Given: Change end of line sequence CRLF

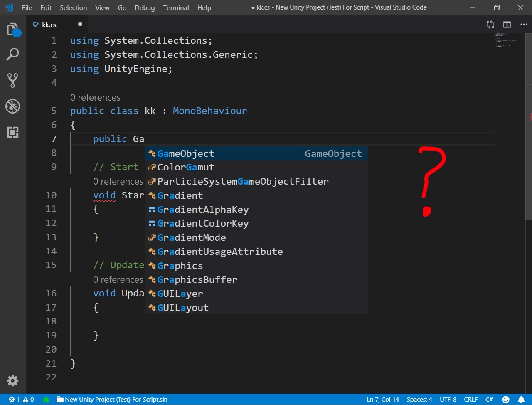Looking at the screenshot, I should coord(471,400).
